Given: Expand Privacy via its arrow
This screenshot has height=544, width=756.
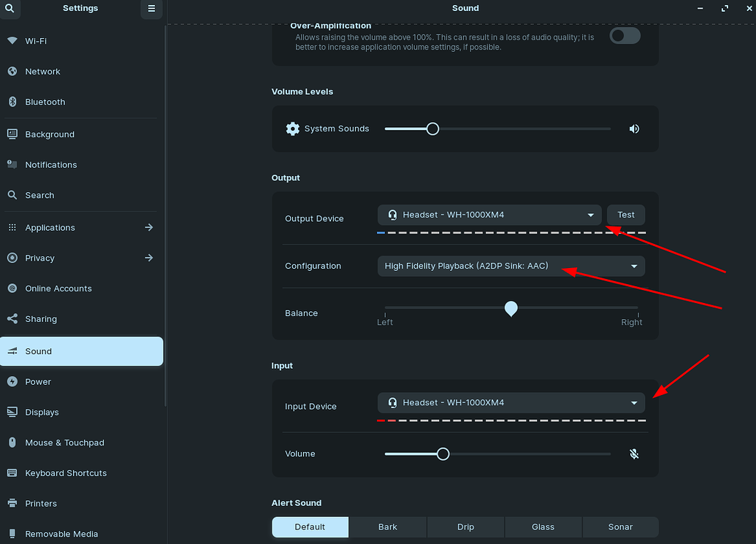Looking at the screenshot, I should [x=149, y=258].
